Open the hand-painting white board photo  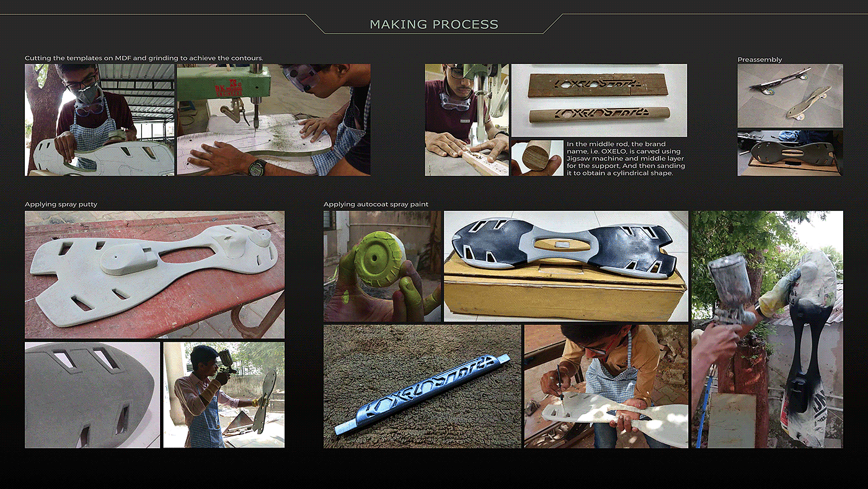click(606, 386)
